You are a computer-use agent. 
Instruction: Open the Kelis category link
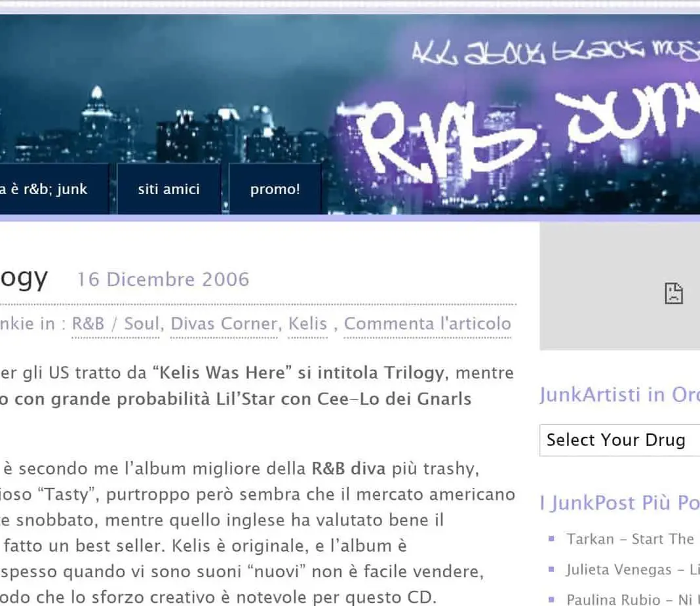pos(307,323)
